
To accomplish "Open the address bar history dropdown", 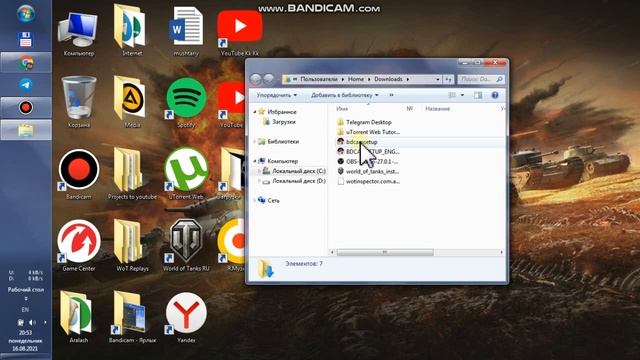I will (x=438, y=79).
